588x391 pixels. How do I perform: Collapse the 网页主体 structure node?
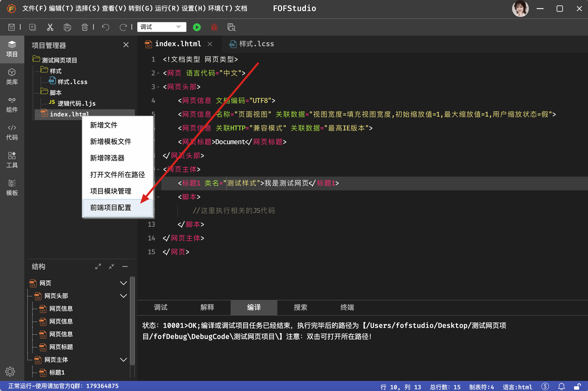tap(124, 360)
